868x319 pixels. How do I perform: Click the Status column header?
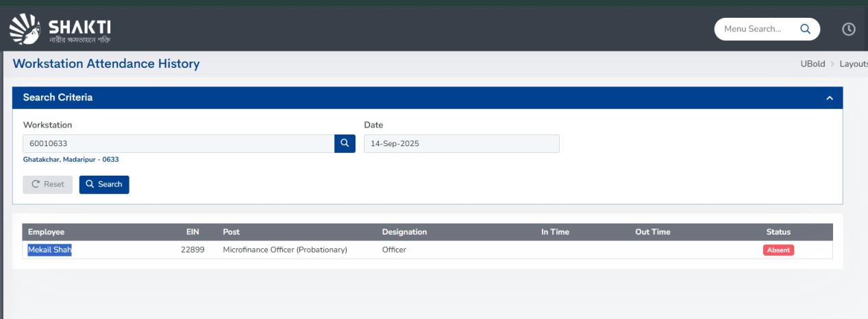tap(778, 232)
